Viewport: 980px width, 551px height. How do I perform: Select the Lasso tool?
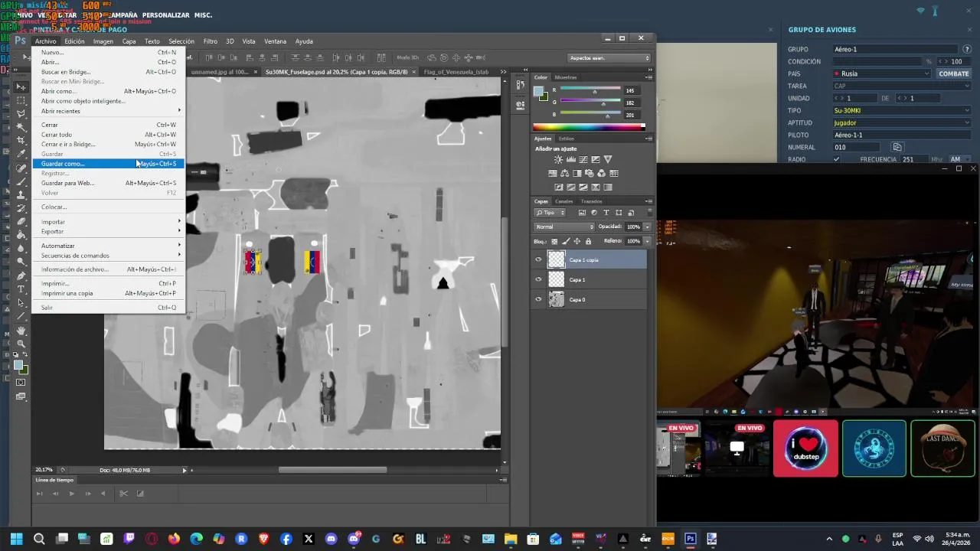(21, 113)
